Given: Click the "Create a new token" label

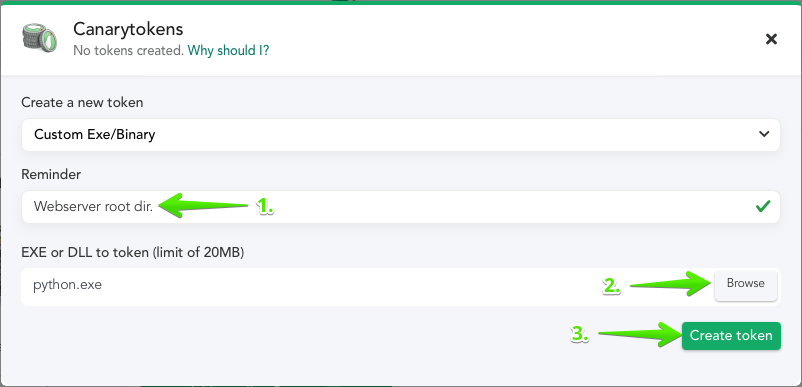Looking at the screenshot, I should pos(82,102).
